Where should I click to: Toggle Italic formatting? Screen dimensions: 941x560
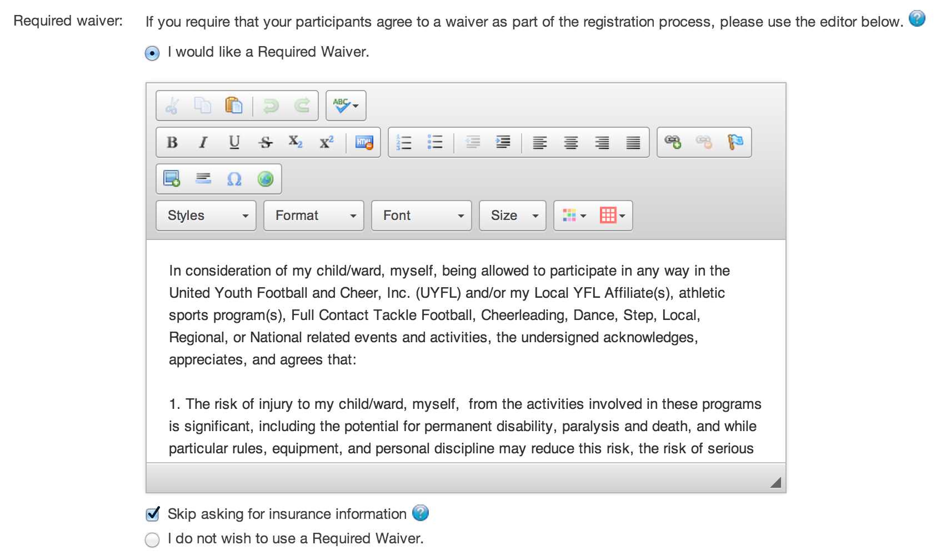click(203, 142)
